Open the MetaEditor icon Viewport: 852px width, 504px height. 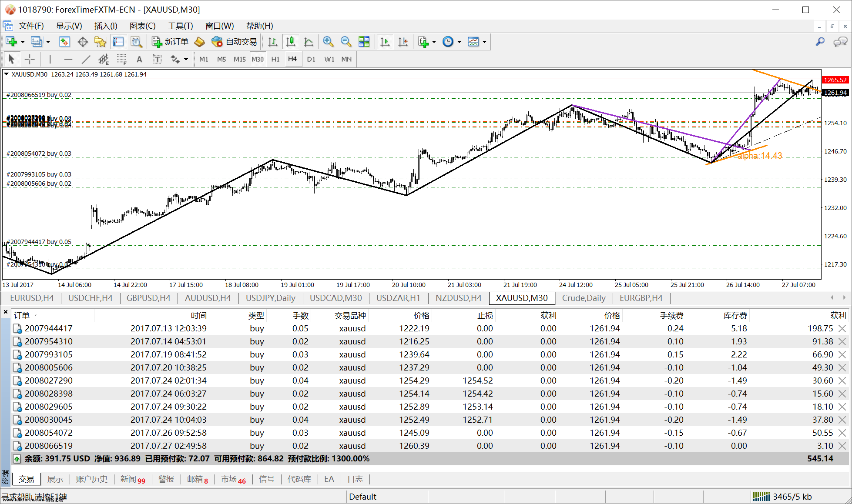(x=199, y=42)
